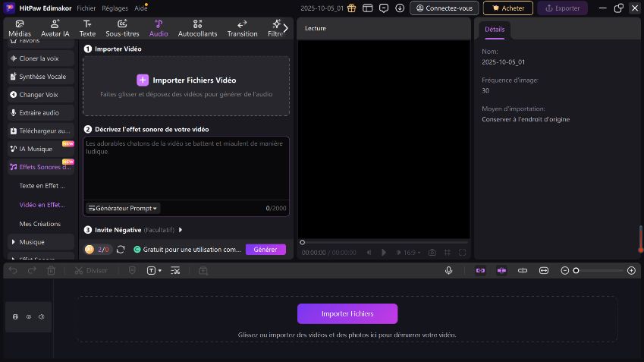Expand the Invite Négative section
This screenshot has width=644, height=362.
181,230
